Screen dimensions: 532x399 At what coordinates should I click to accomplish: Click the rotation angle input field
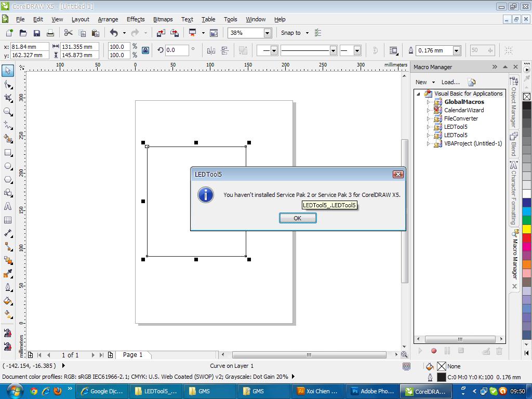click(x=177, y=50)
